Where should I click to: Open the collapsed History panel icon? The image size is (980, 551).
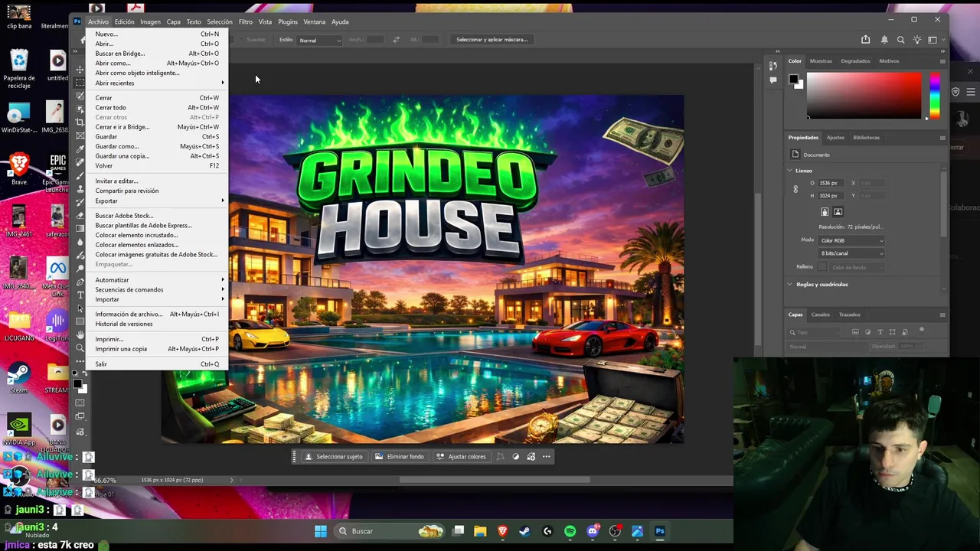tap(773, 66)
